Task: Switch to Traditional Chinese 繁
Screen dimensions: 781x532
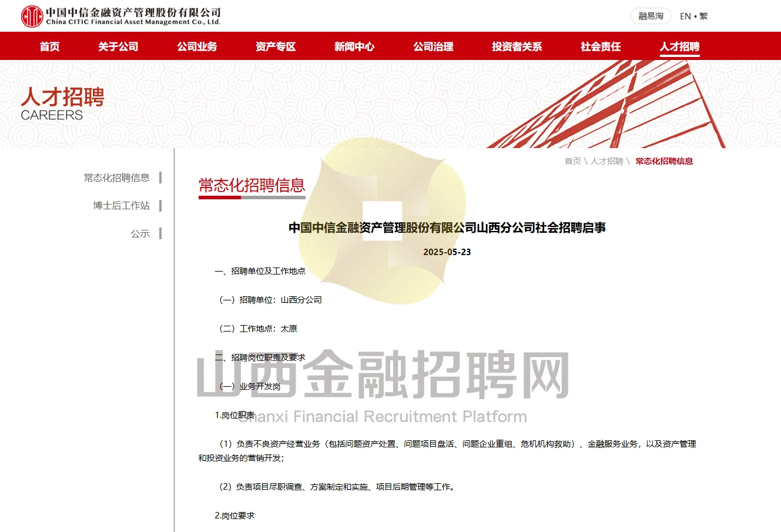Action: click(x=703, y=16)
